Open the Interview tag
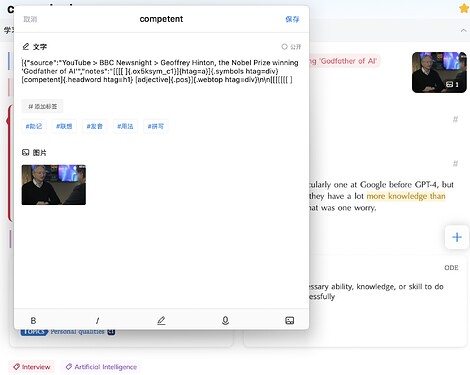470x375 pixels. (x=32, y=367)
